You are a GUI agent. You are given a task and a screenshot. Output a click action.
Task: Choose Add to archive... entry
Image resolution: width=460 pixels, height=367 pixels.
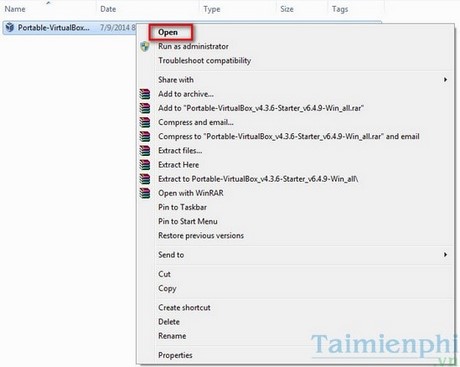point(186,94)
